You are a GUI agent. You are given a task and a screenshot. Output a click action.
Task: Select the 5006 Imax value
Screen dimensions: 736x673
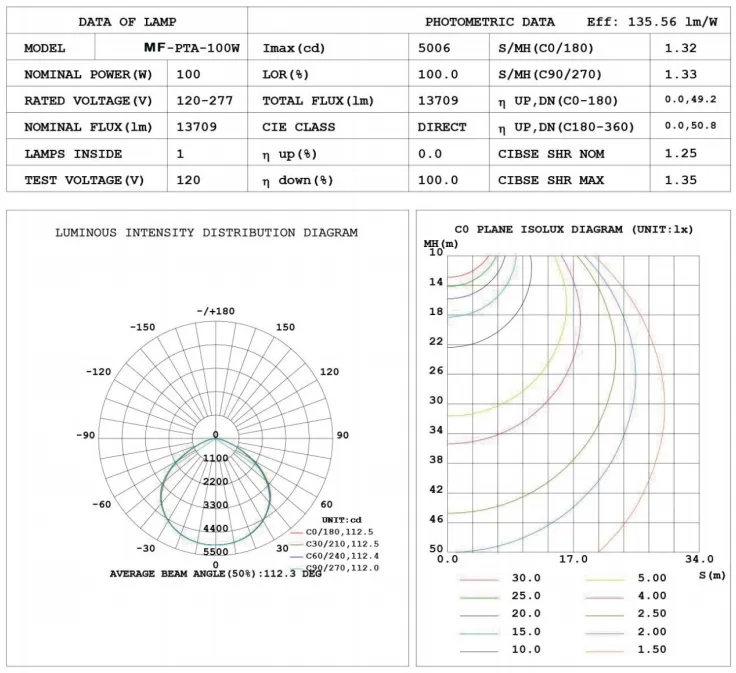(434, 48)
